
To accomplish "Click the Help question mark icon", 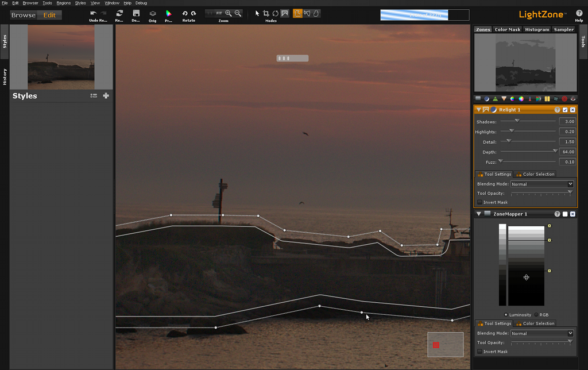I will coord(579,13).
